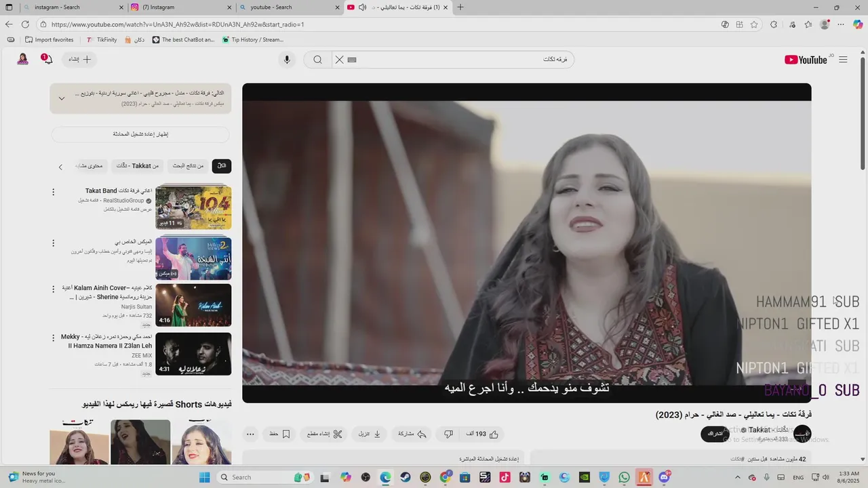Viewport: 868px width, 488px height.
Task: Expand the playlist queue header chevron
Action: (x=61, y=98)
